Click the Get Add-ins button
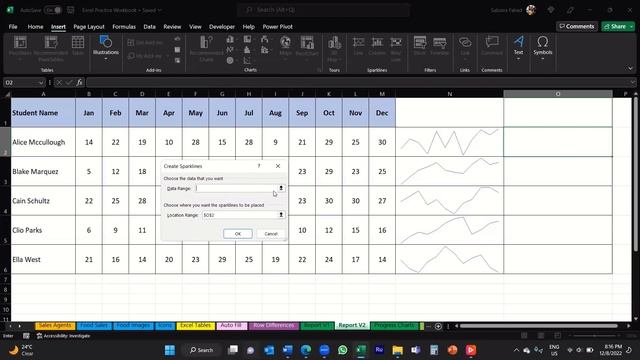 [x=146, y=42]
